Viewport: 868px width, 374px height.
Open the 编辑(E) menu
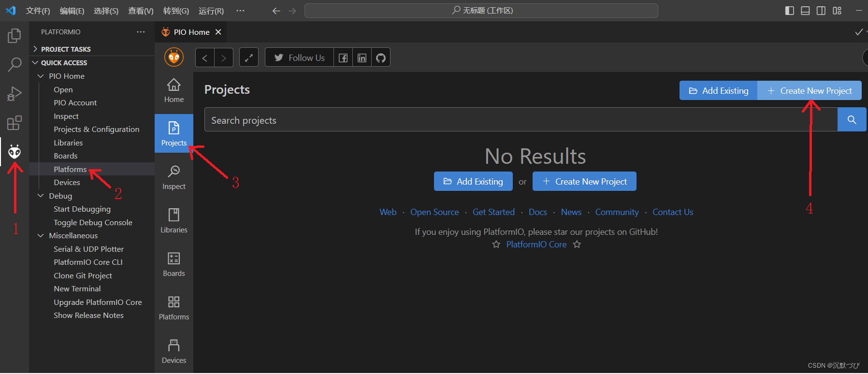pyautogui.click(x=72, y=11)
